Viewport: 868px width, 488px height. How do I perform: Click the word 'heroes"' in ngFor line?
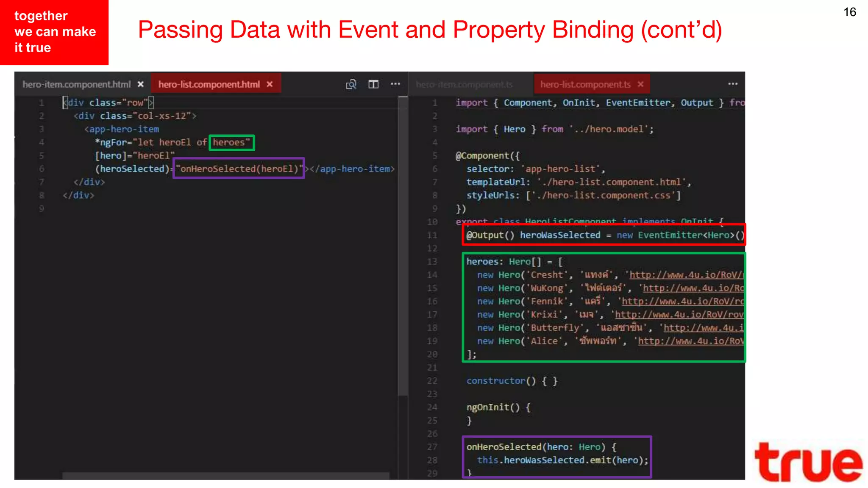point(231,142)
